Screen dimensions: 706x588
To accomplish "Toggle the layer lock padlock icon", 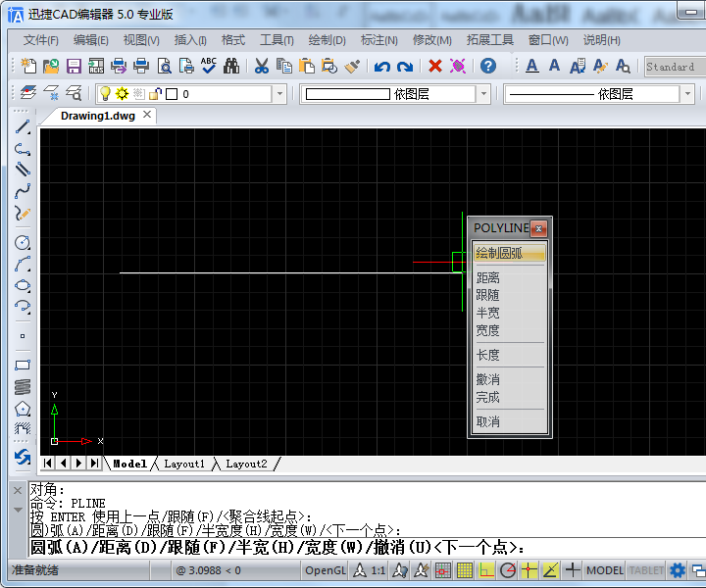I will (155, 93).
